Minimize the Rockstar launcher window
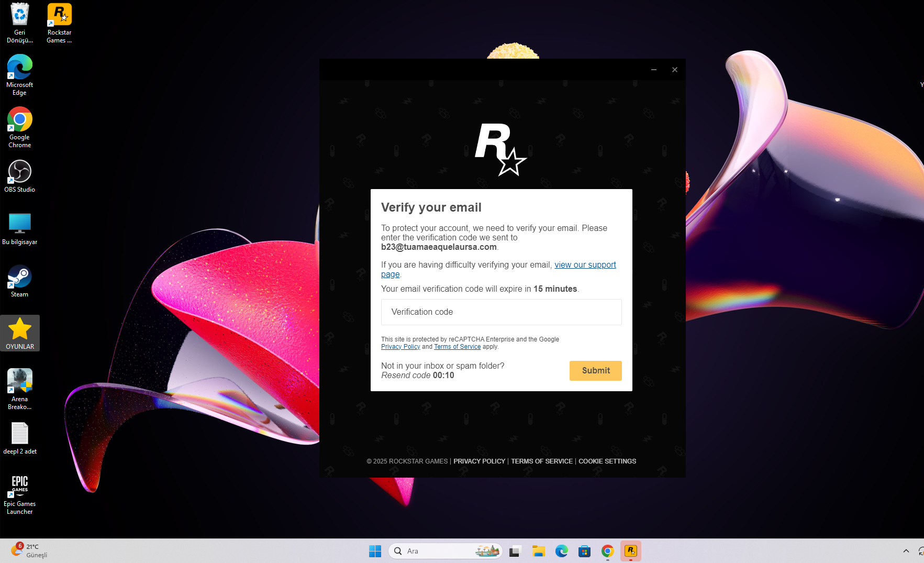The width and height of the screenshot is (924, 563). click(654, 70)
